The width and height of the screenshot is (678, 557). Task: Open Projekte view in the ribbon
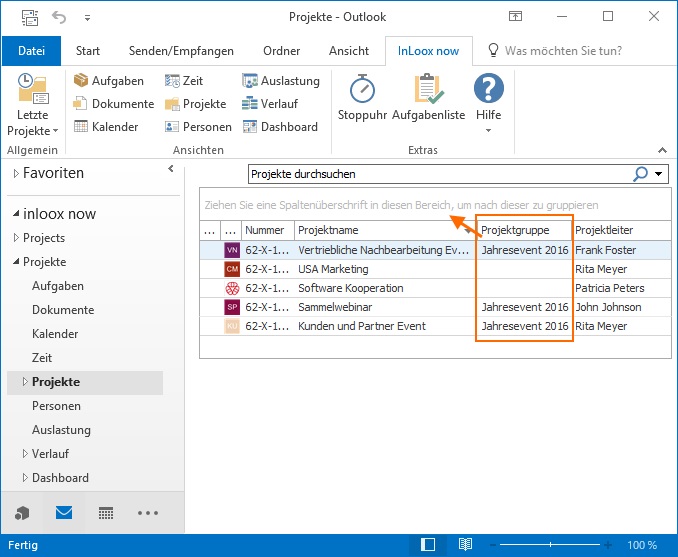tap(195, 104)
